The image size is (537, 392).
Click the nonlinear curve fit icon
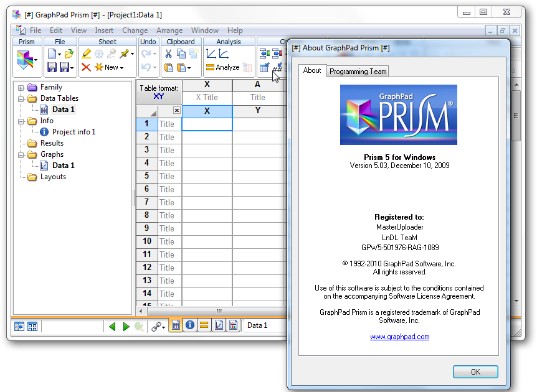pyautogui.click(x=224, y=54)
